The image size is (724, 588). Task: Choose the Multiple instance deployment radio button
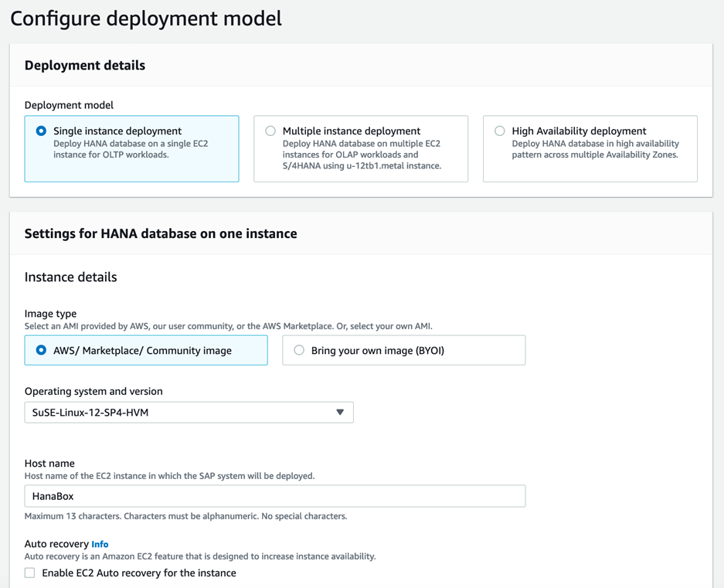point(270,131)
